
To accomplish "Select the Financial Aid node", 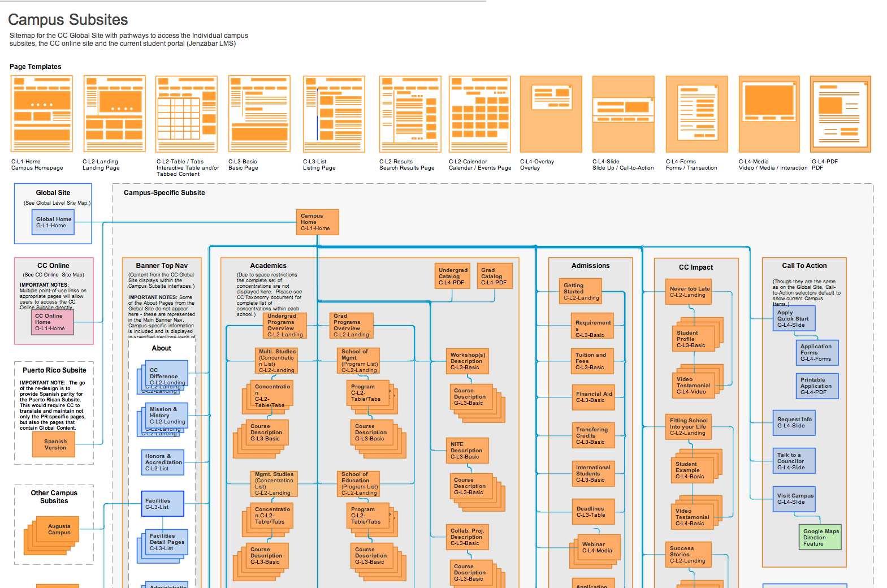I will coord(592,397).
